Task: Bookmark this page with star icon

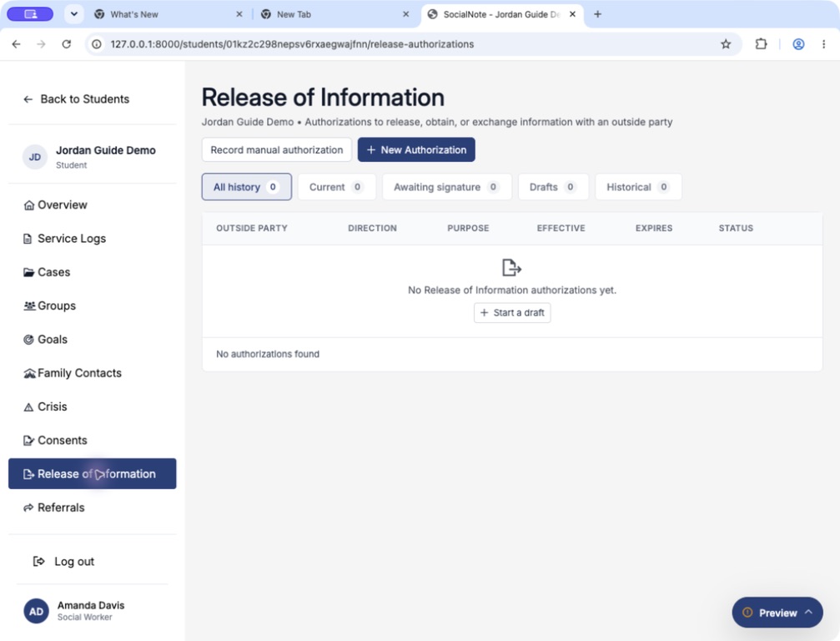Action: 726,44
